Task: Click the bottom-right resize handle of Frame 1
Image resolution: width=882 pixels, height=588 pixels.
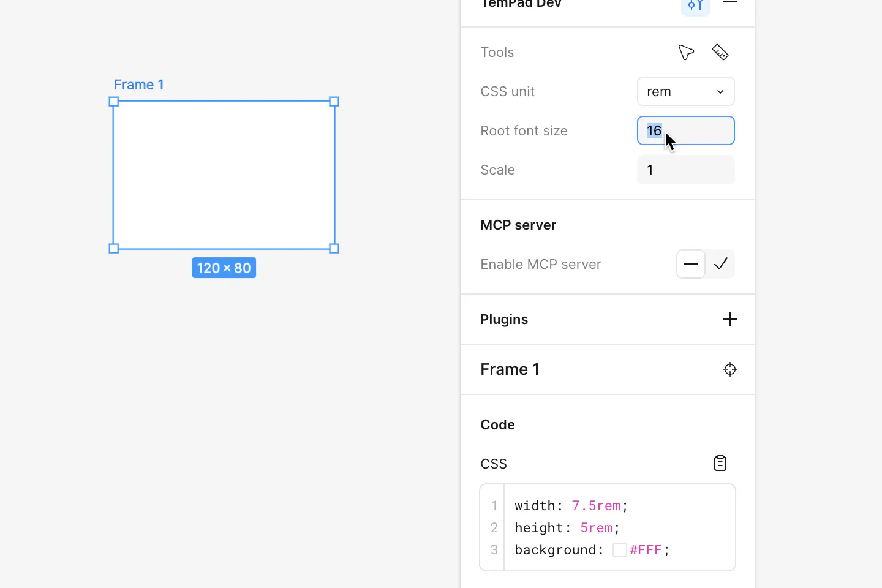Action: (334, 249)
